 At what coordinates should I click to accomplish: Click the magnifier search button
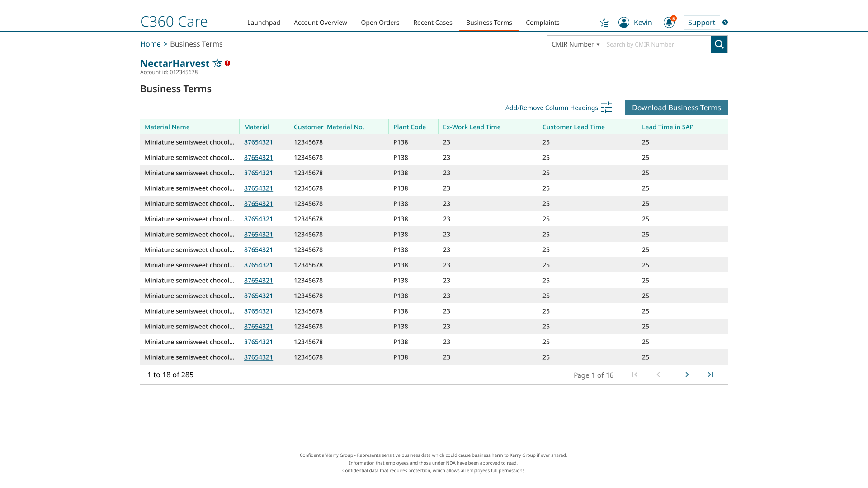(719, 44)
